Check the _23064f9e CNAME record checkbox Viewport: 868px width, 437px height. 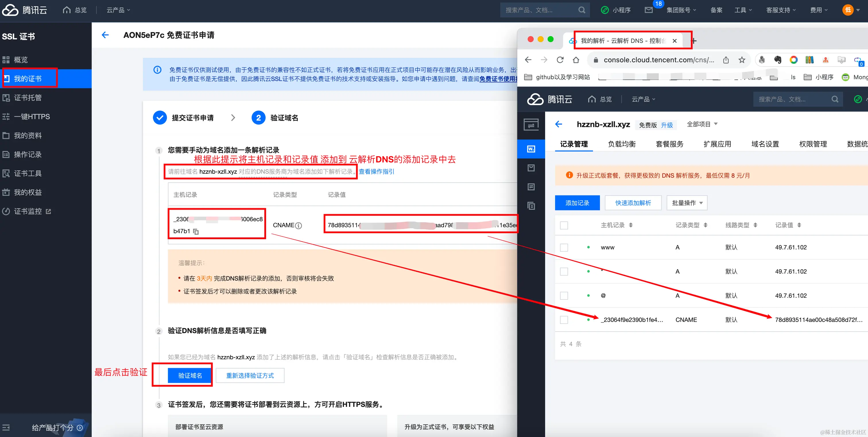564,320
